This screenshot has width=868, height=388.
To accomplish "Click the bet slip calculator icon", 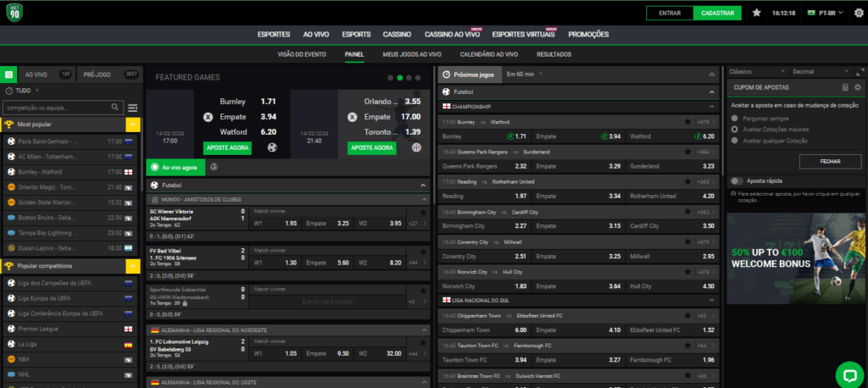I will pos(844,87).
